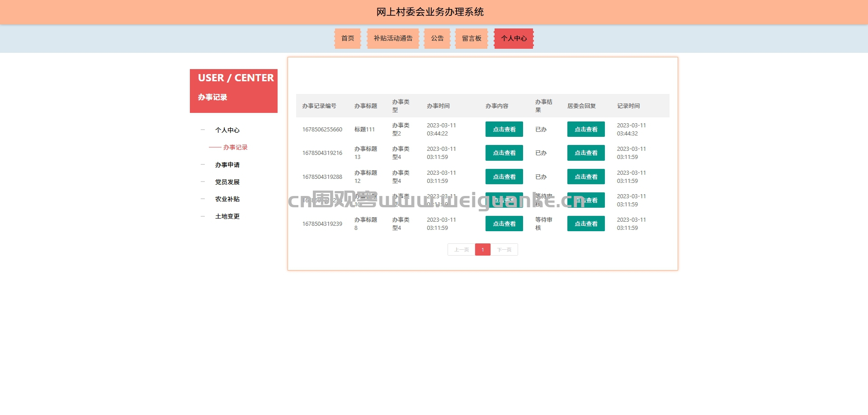868x415 pixels.
Task: Click the USER / CENTER sidebar heading
Action: 236,78
